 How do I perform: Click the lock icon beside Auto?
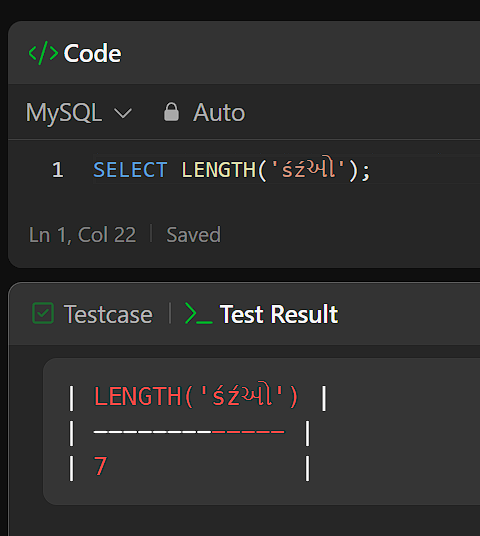pyautogui.click(x=171, y=112)
